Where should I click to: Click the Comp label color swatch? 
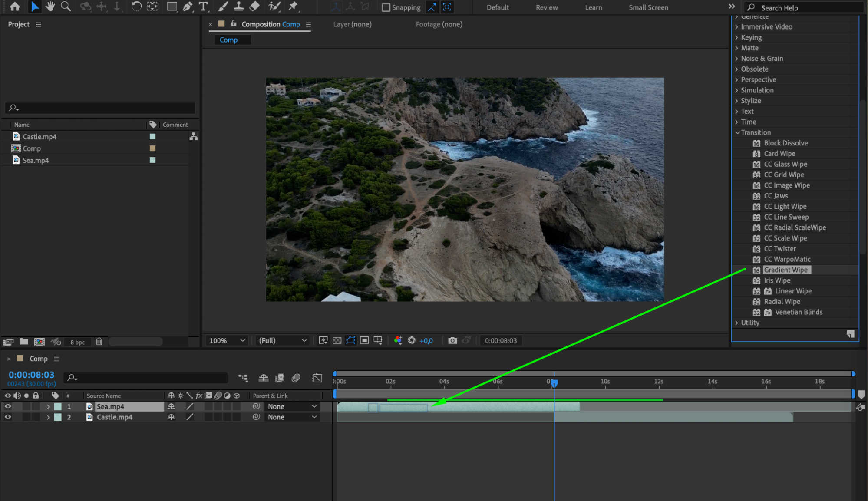pyautogui.click(x=152, y=148)
